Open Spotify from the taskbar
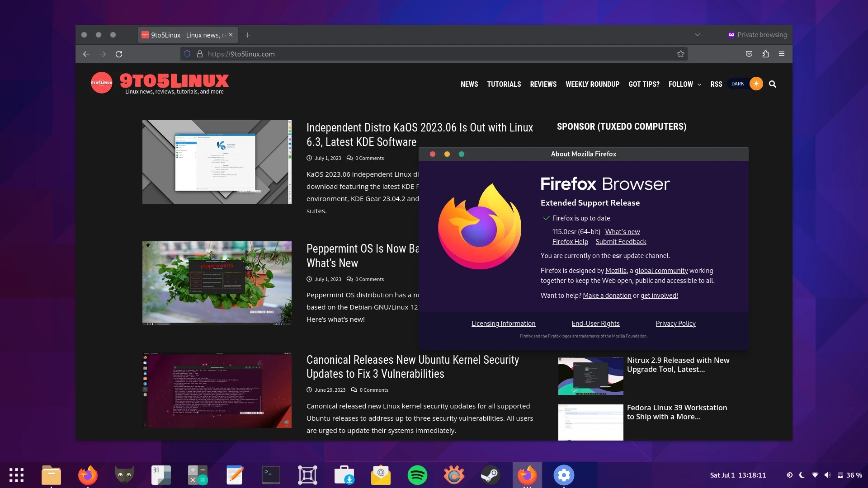 point(417,475)
